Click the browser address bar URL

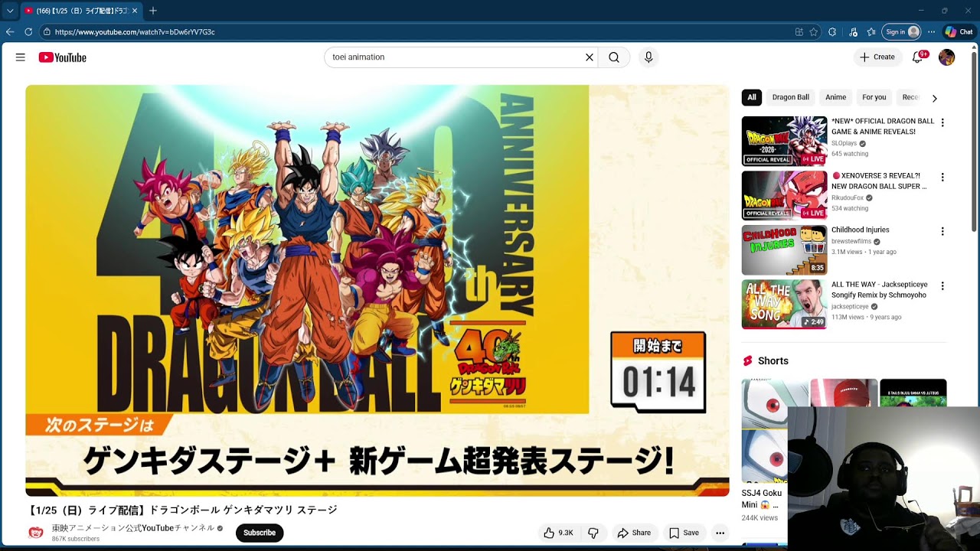click(x=135, y=32)
